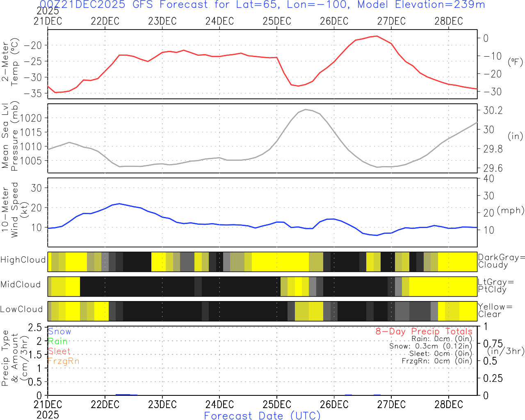The width and height of the screenshot is (525, 420).
Task: Click the LowCloud row label
Action: [x=21, y=310]
